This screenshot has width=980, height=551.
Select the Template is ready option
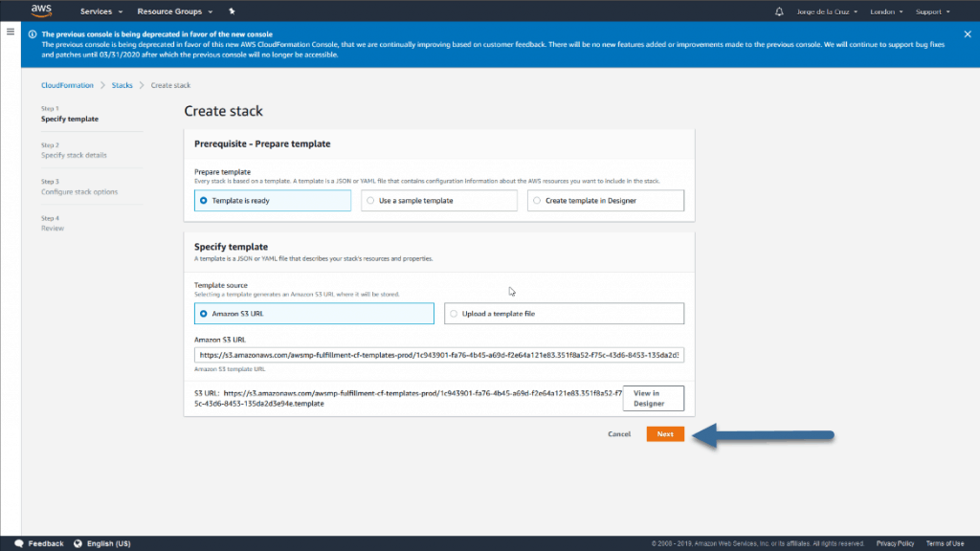(x=273, y=201)
